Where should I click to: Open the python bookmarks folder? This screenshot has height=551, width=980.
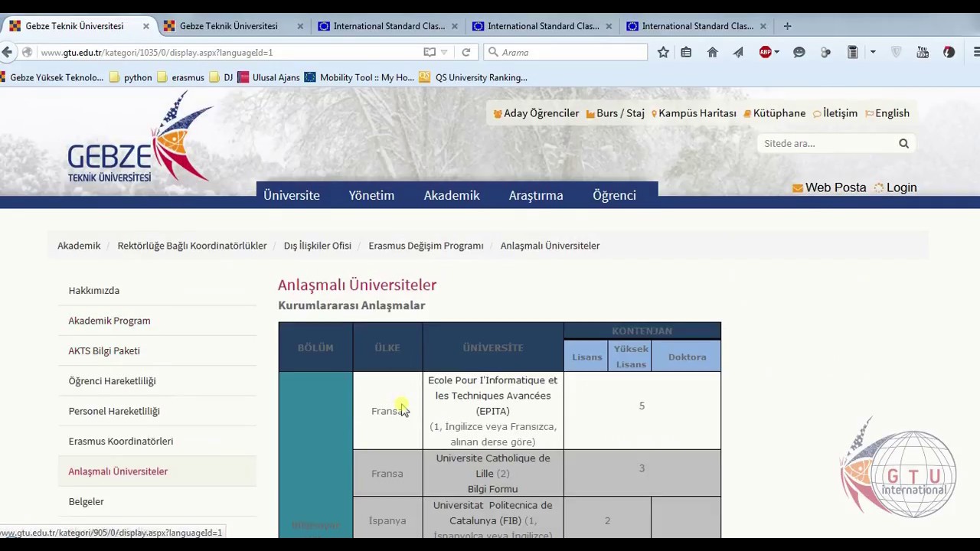tap(131, 77)
